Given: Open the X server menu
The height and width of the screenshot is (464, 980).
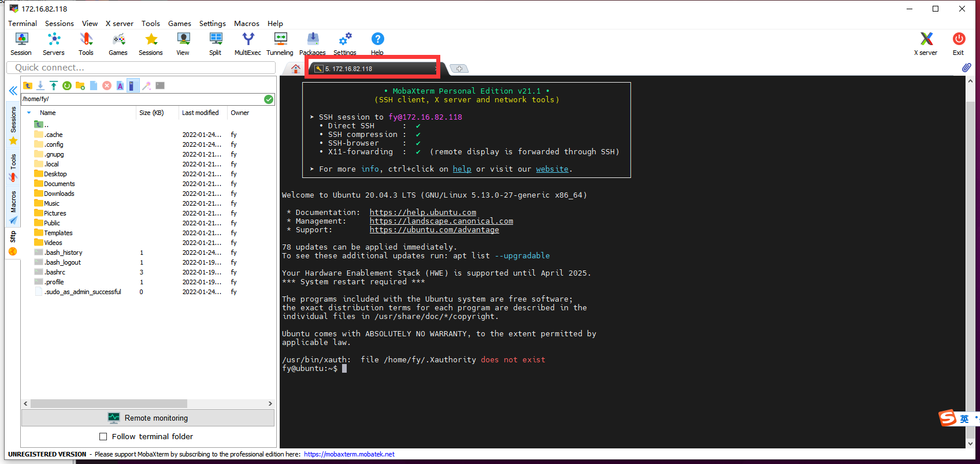Looking at the screenshot, I should 120,24.
